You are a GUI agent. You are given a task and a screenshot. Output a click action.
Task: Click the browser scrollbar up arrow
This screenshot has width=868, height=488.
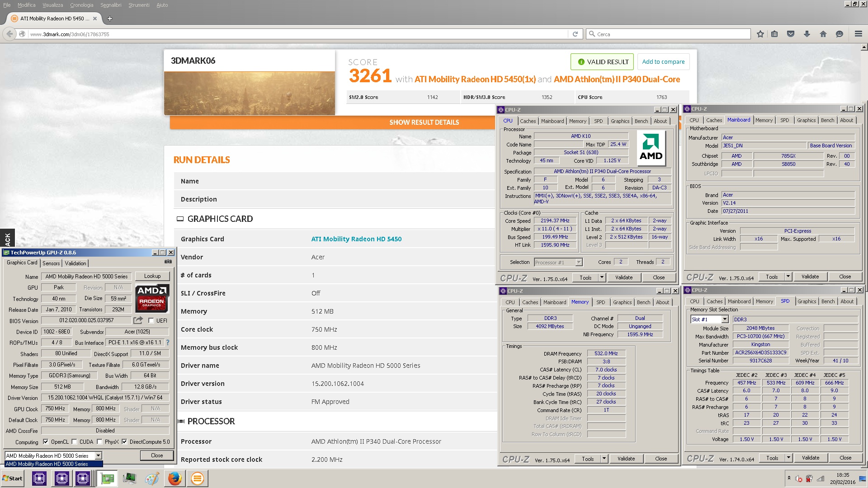864,47
